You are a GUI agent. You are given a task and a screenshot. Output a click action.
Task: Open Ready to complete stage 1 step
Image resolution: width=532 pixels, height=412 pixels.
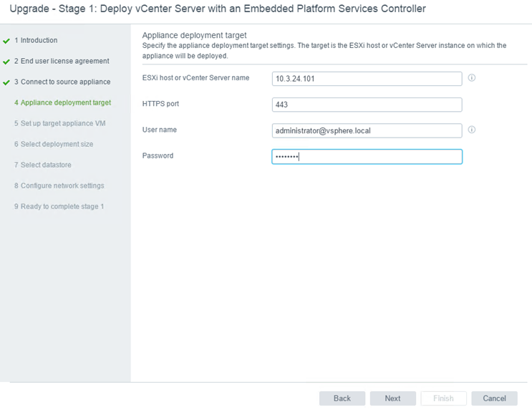(x=59, y=206)
